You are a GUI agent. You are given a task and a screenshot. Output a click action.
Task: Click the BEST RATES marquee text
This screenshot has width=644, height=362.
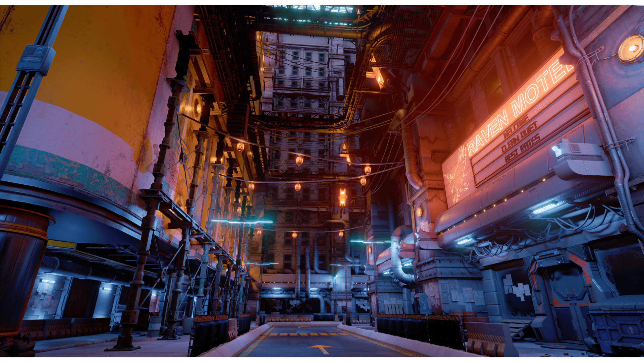(523, 148)
